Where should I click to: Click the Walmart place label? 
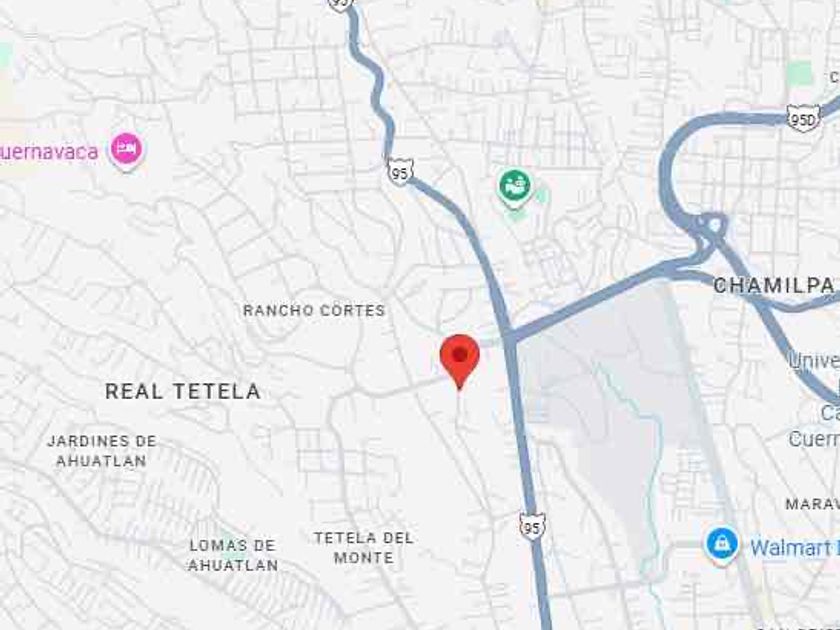(794, 548)
